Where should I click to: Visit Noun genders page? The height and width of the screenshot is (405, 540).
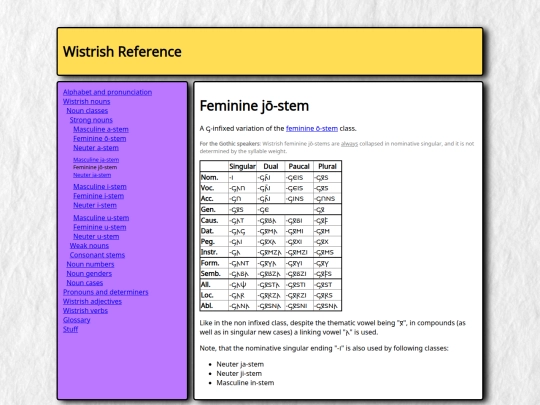[x=89, y=274]
